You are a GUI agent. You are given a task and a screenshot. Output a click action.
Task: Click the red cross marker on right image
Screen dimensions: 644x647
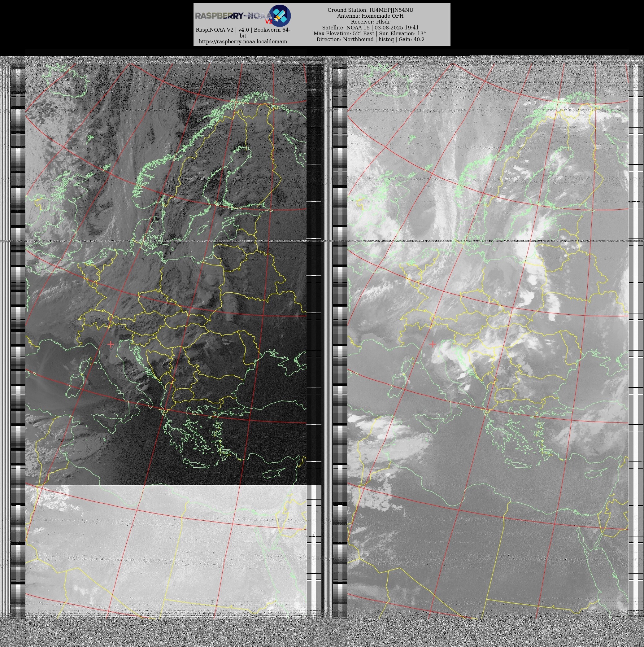[x=433, y=344]
